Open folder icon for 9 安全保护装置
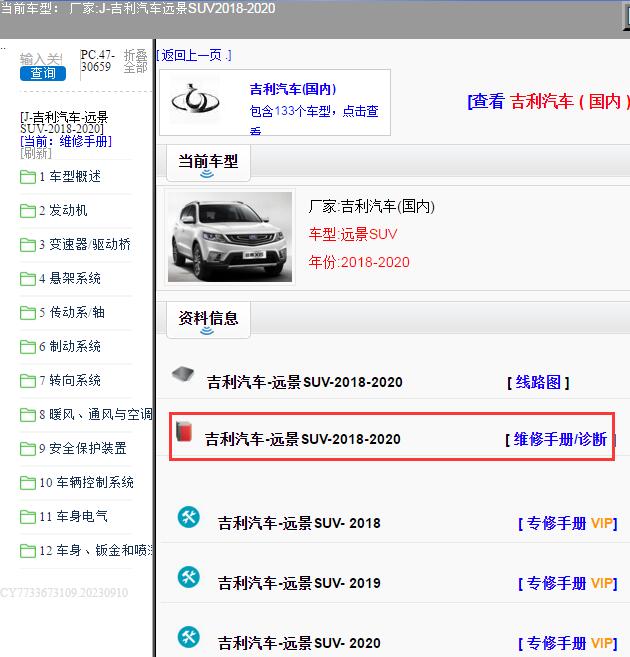 [28, 449]
